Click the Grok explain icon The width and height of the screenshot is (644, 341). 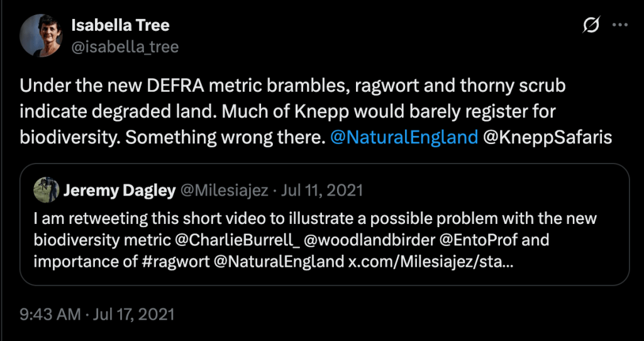(591, 25)
